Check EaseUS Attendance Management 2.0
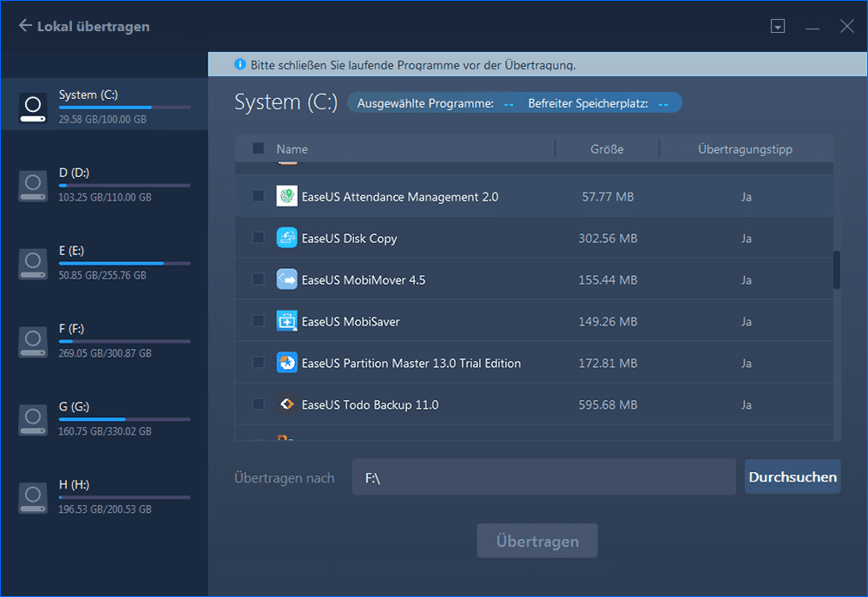Image resolution: width=868 pixels, height=597 pixels. pos(258,196)
